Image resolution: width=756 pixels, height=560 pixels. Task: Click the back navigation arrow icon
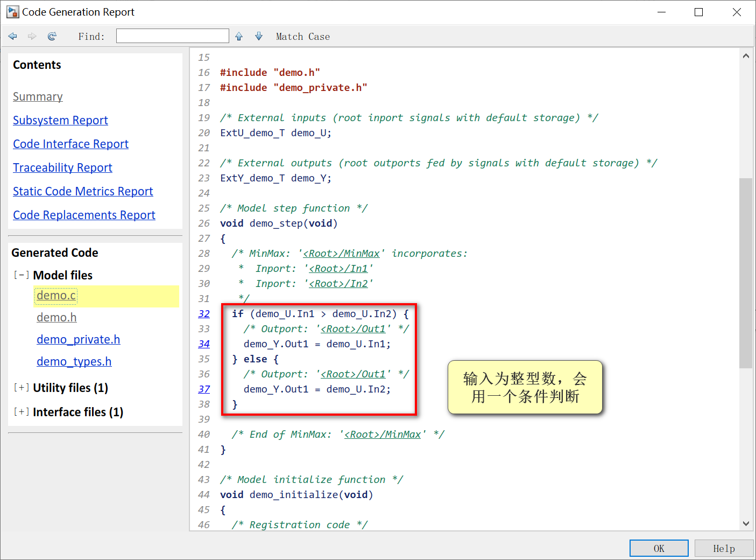tap(13, 36)
